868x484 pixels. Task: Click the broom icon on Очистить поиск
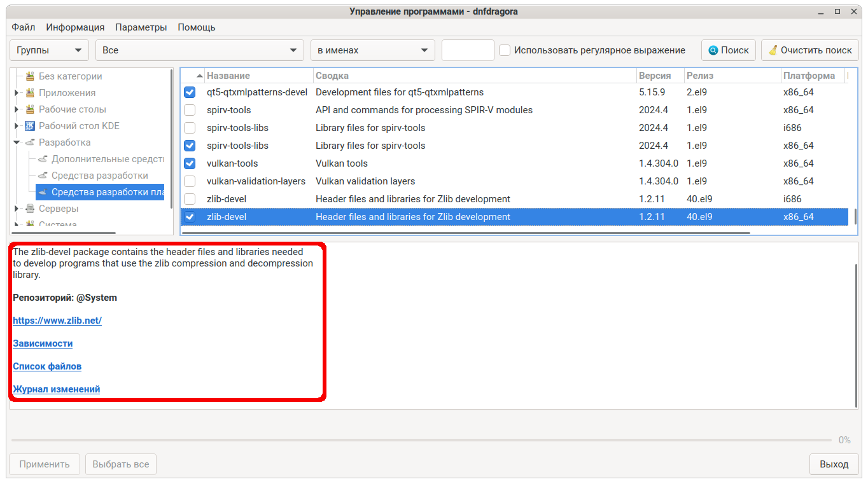pos(773,50)
